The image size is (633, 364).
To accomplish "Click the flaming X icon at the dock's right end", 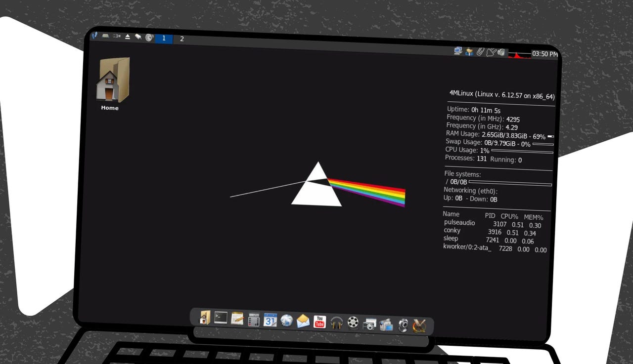I will [x=419, y=325].
